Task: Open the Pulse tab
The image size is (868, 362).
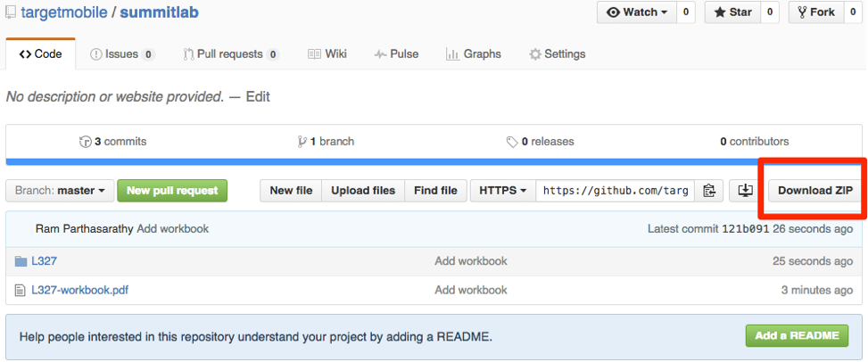Action: tap(396, 53)
